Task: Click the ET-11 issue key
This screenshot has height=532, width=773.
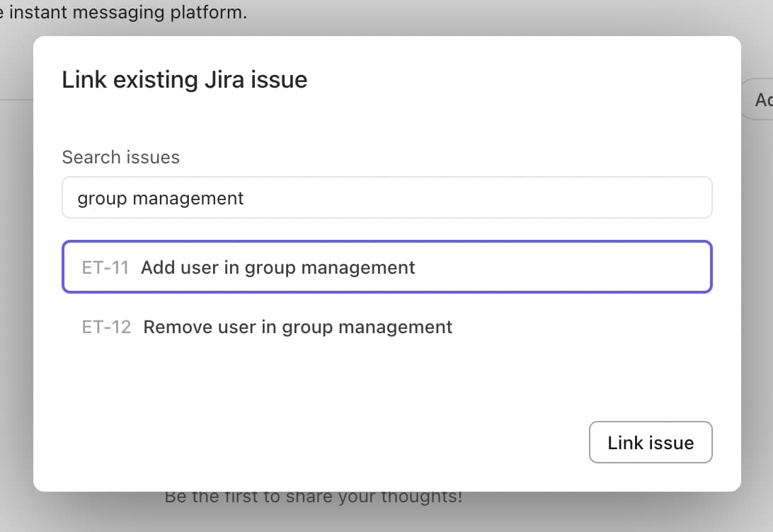Action: coord(105,267)
